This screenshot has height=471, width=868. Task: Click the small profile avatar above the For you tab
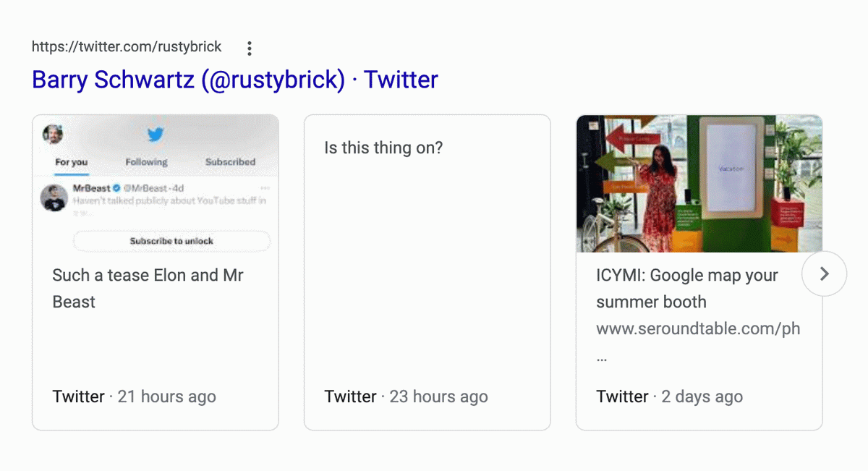52,135
